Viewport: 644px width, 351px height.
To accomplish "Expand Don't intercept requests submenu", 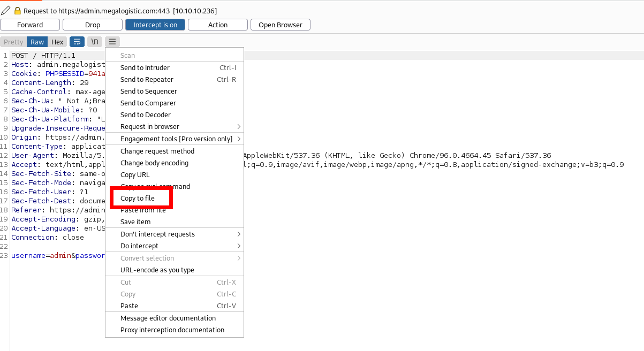I will [239, 234].
